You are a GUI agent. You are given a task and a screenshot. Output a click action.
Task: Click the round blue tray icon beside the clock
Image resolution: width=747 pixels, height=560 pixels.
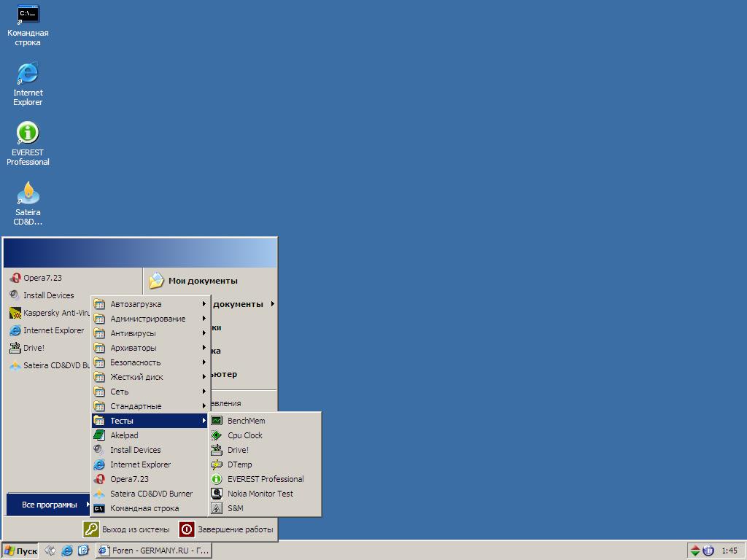[708, 551]
